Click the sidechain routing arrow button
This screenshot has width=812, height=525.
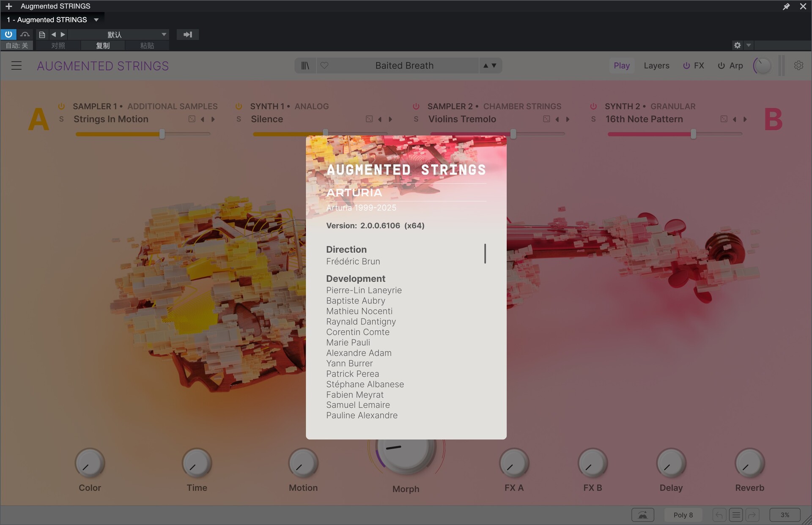pyautogui.click(x=188, y=35)
